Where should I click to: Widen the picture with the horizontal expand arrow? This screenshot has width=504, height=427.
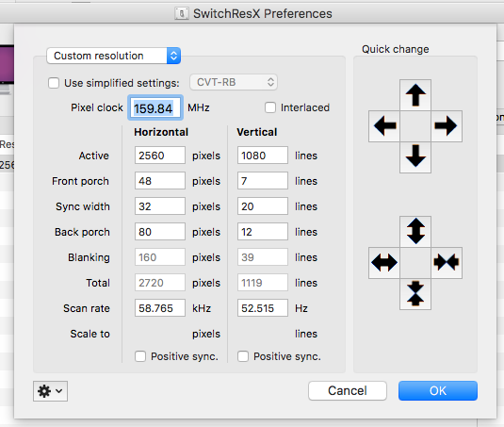(384, 262)
